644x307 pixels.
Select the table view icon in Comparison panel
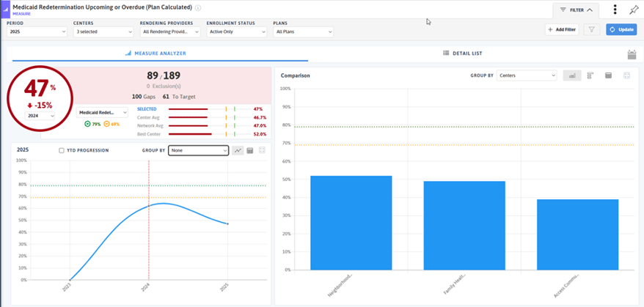[608, 75]
